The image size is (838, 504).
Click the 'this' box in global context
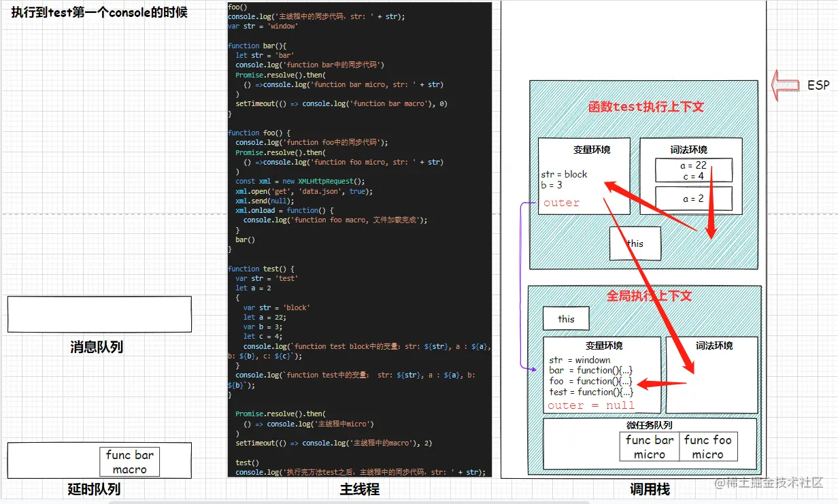point(566,318)
